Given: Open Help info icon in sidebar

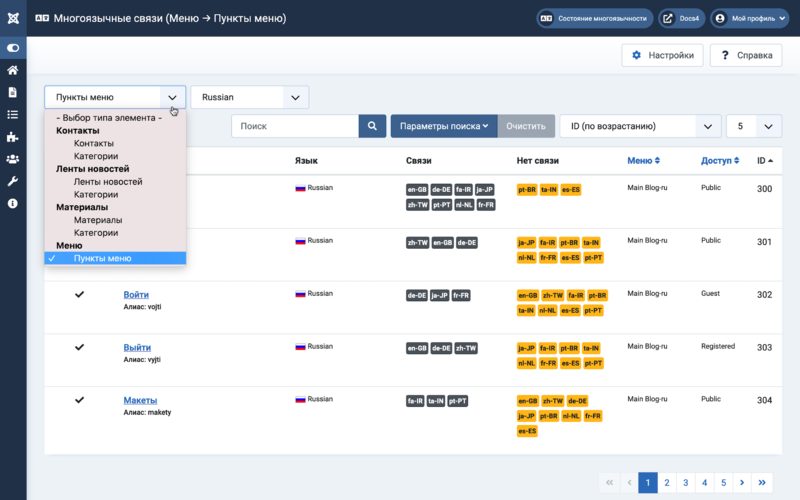Looking at the screenshot, I should click(13, 204).
